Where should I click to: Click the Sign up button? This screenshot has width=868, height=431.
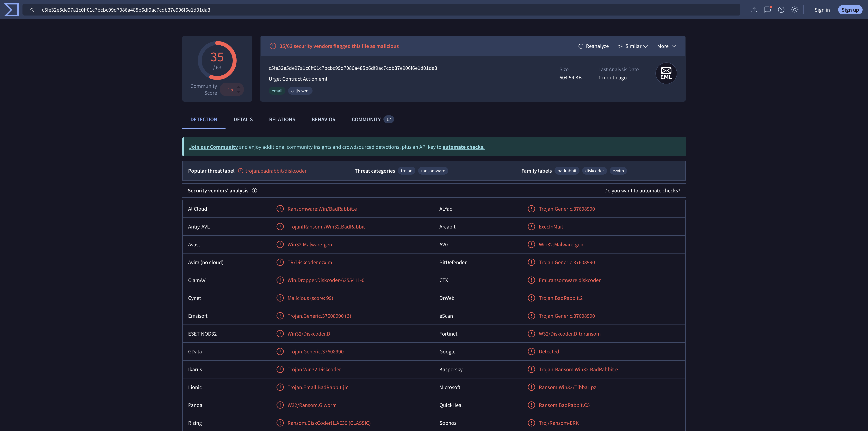click(850, 10)
